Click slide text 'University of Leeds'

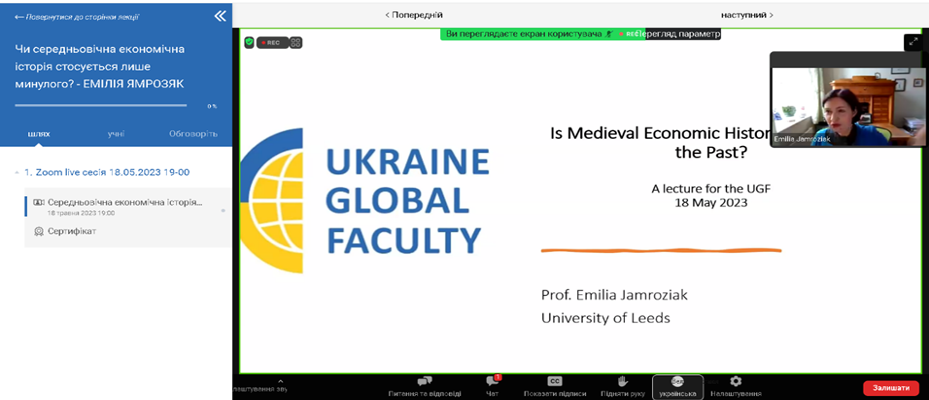tap(606, 318)
